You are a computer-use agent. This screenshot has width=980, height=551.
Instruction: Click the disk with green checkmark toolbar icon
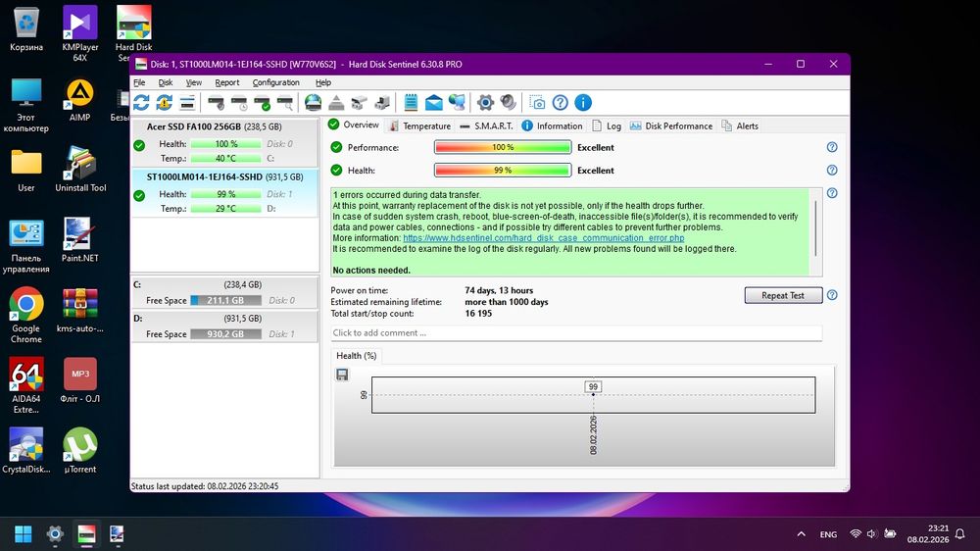(263, 103)
